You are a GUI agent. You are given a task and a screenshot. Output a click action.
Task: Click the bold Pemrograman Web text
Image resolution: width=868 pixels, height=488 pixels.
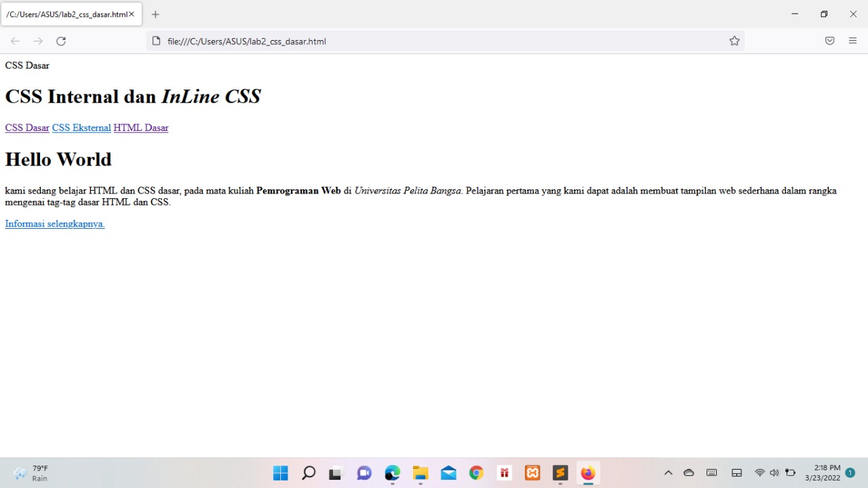(x=298, y=191)
